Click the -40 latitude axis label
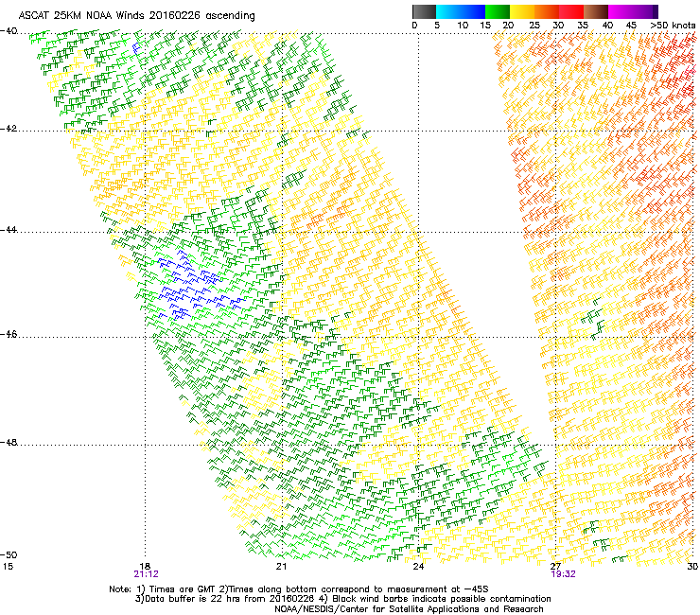 point(9,31)
